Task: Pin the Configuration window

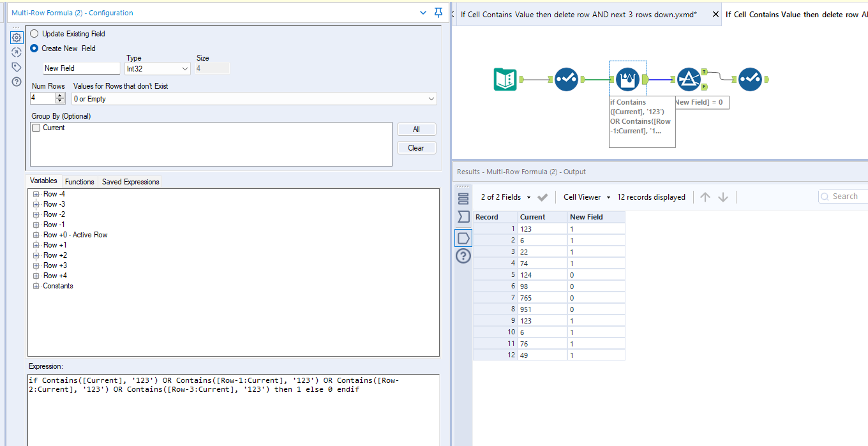Action: coord(438,13)
